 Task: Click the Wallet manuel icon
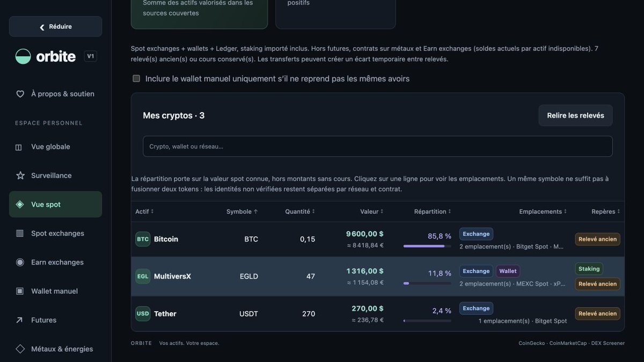[20, 291]
